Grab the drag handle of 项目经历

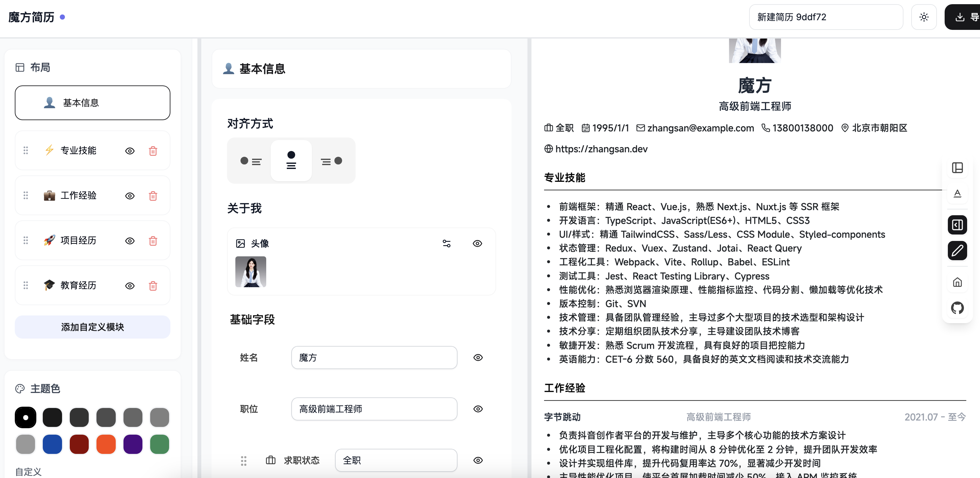click(x=26, y=241)
